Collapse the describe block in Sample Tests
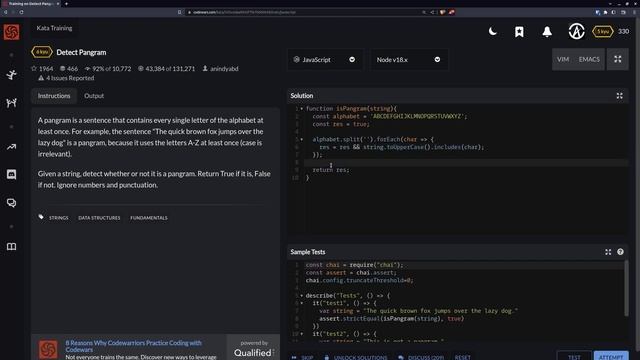Screen dimensions: 640x360 (302, 296)
